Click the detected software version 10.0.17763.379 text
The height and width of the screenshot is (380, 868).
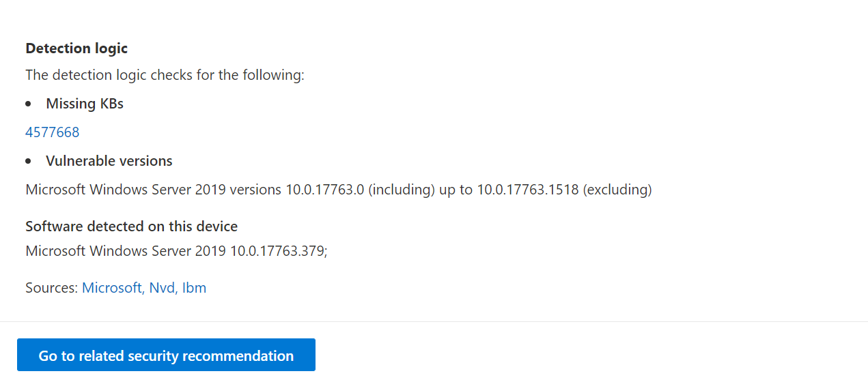[277, 251]
